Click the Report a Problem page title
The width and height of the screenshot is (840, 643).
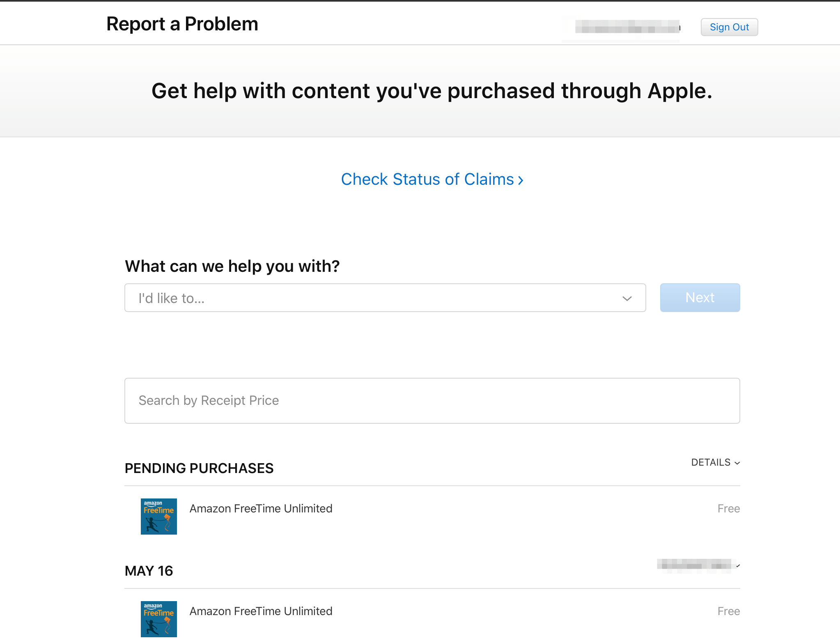coord(182,24)
